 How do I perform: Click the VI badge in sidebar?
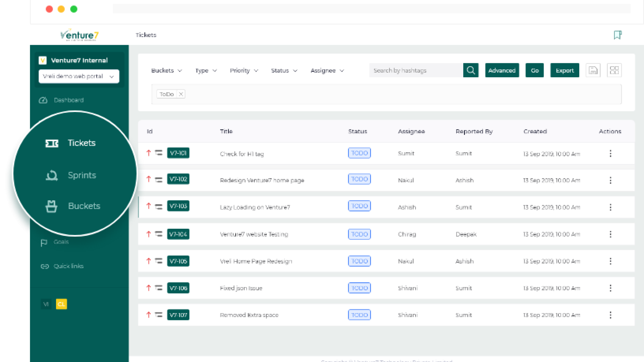(46, 304)
